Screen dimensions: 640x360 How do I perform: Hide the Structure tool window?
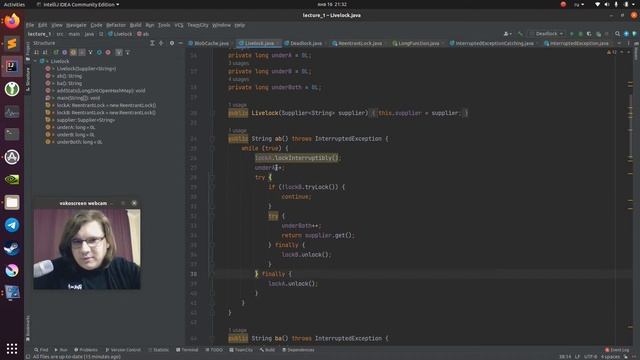180,43
